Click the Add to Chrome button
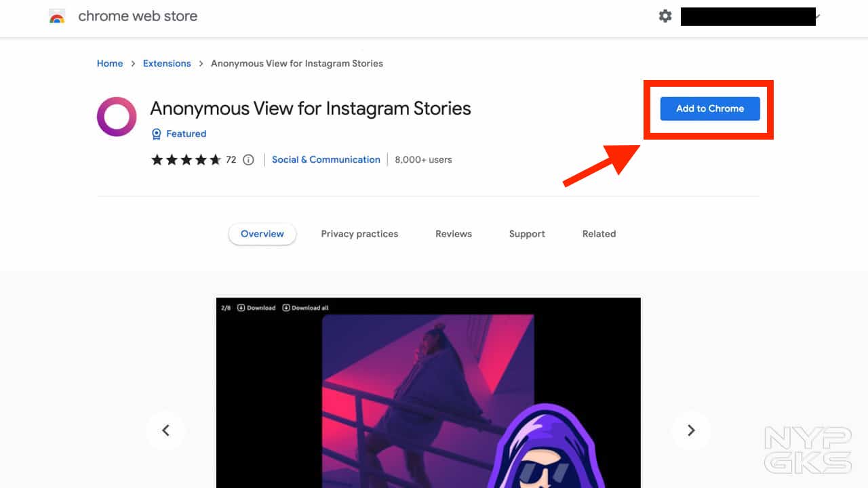This screenshot has width=868, height=488. pyautogui.click(x=710, y=108)
